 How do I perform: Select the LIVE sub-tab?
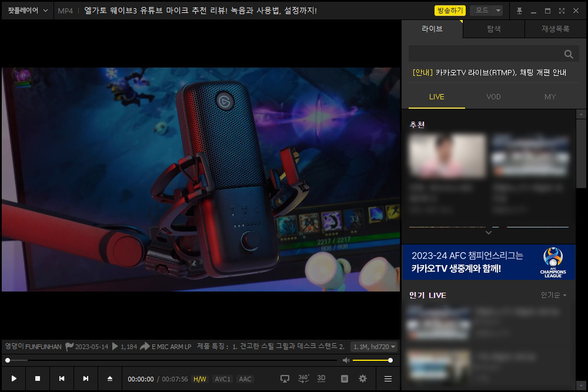point(436,97)
